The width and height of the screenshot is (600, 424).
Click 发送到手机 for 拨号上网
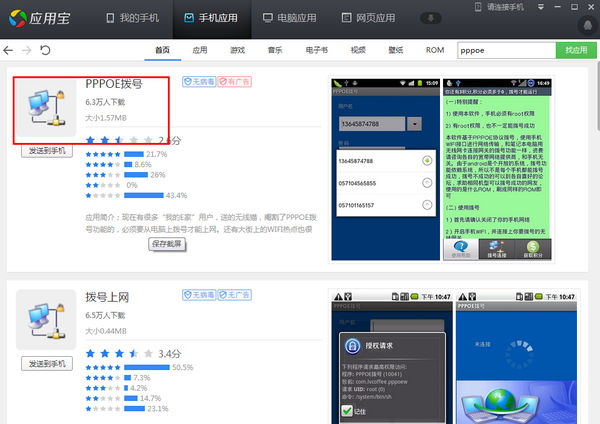click(x=47, y=364)
